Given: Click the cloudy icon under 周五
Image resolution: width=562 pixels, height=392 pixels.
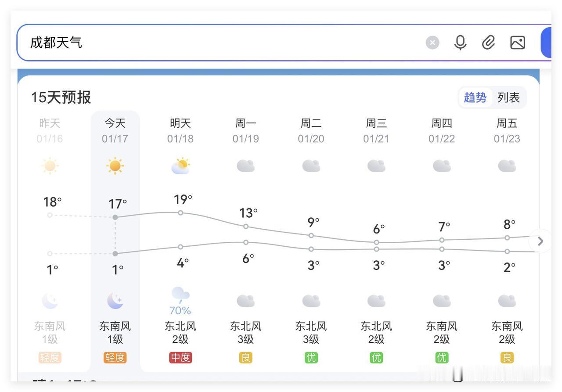Looking at the screenshot, I should point(506,165).
